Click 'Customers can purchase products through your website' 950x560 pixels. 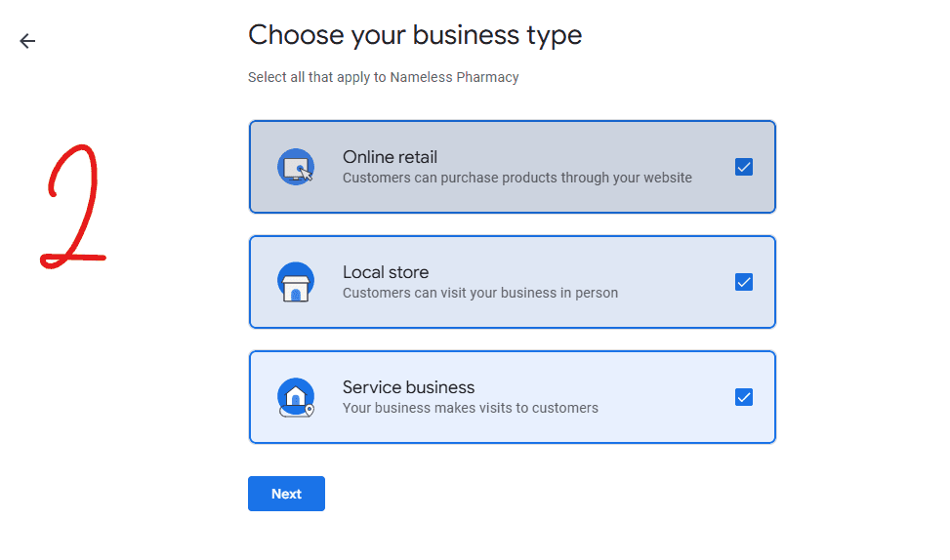pyautogui.click(x=516, y=178)
